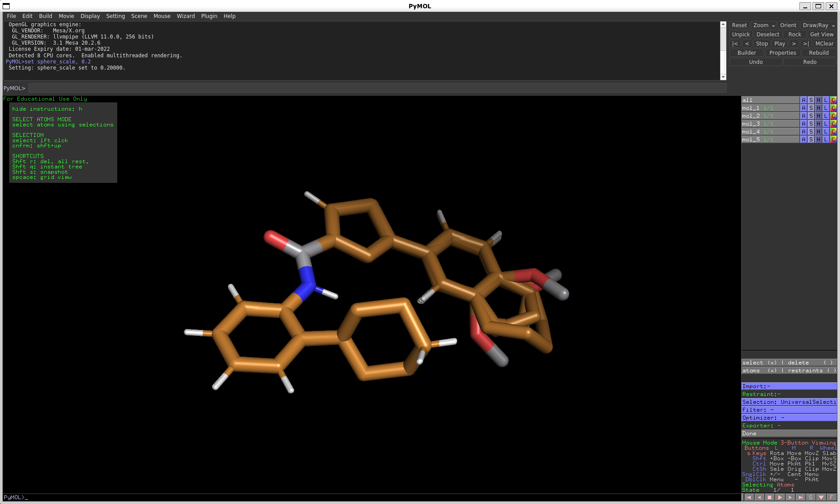
Task: Click the |< rewind button in top panel
Action: (x=735, y=44)
